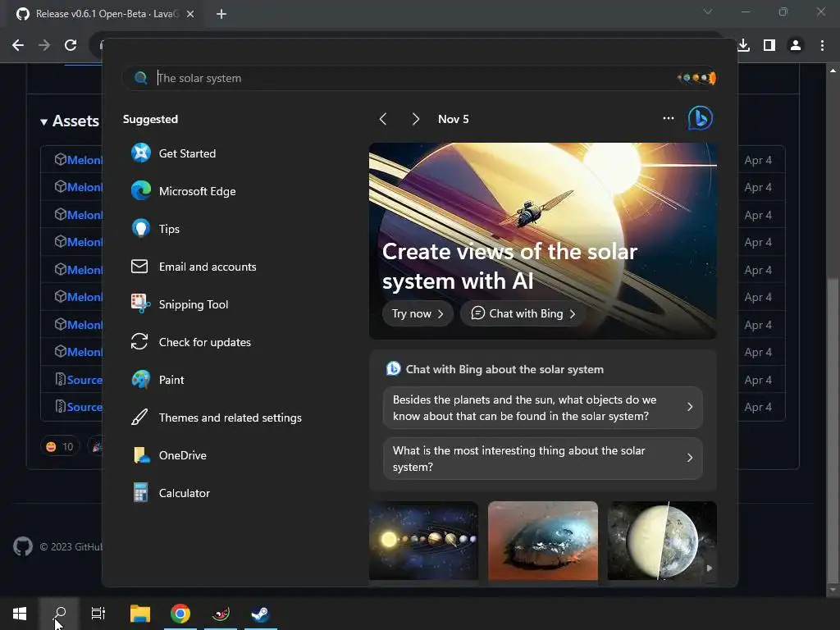Switch to Chrome on the taskbar

coord(180,614)
